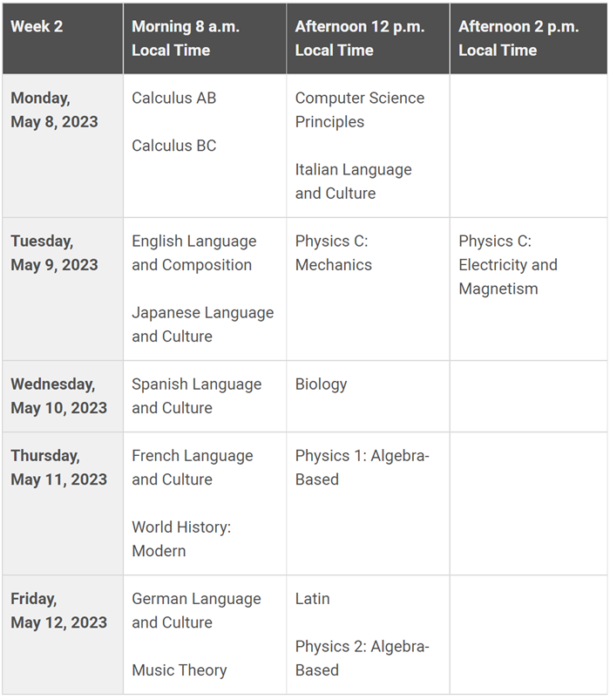Click the Calculus BC exam entry
Viewport: 610px width, 700px height.
(x=174, y=146)
